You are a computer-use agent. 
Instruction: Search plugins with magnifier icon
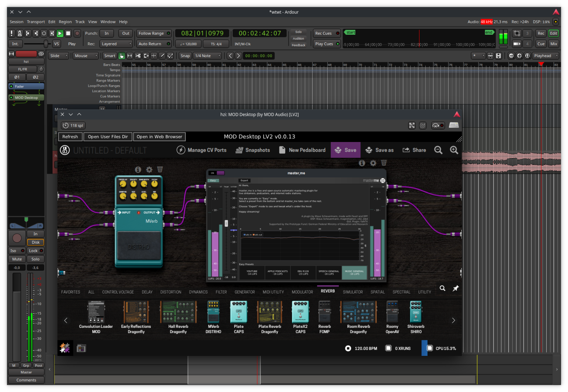(442, 288)
